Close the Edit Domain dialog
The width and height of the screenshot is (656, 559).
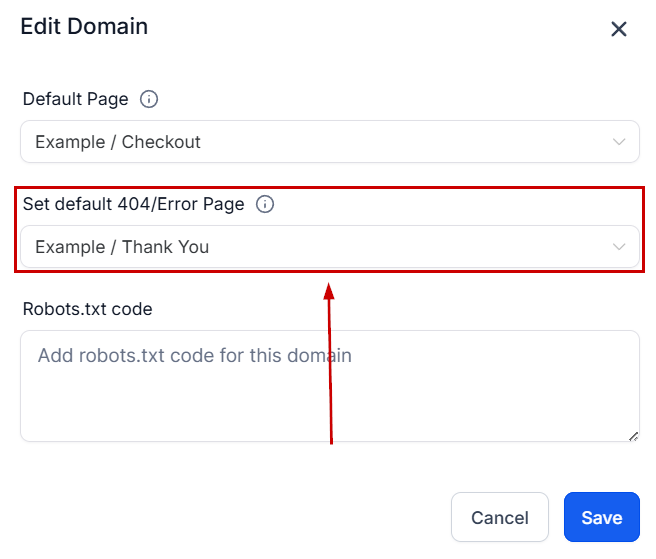(619, 29)
